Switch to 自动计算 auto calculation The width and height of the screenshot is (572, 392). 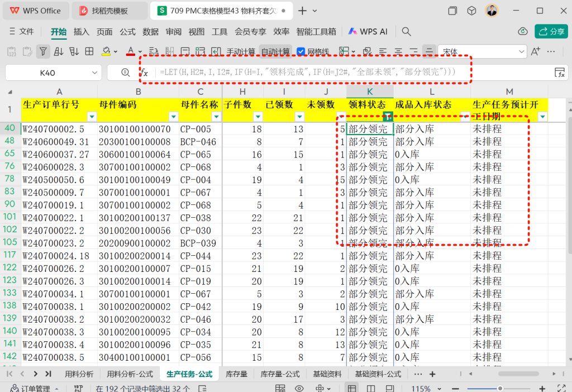[275, 52]
